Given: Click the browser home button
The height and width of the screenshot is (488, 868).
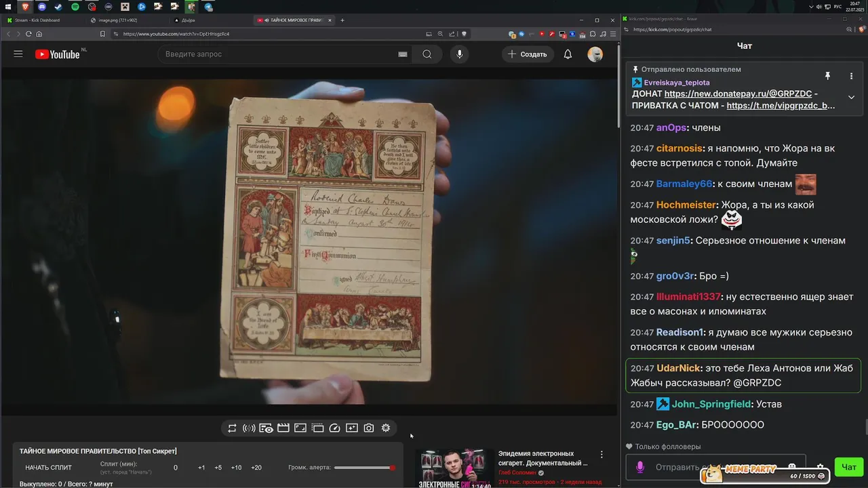Looking at the screenshot, I should [39, 34].
